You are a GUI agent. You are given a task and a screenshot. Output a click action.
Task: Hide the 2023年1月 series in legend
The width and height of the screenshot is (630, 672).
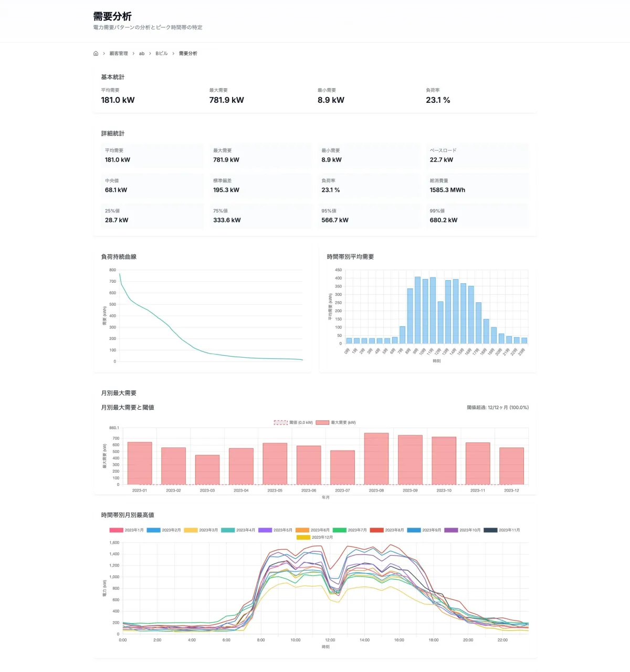pos(127,530)
